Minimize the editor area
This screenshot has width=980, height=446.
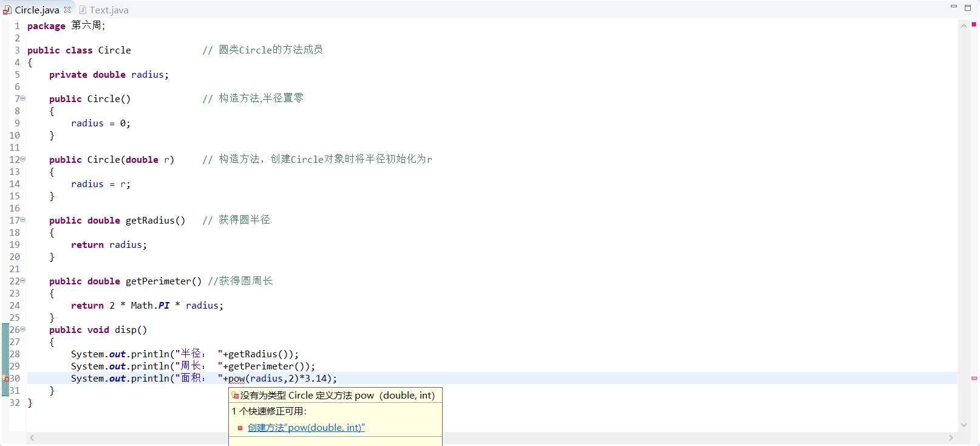click(953, 7)
